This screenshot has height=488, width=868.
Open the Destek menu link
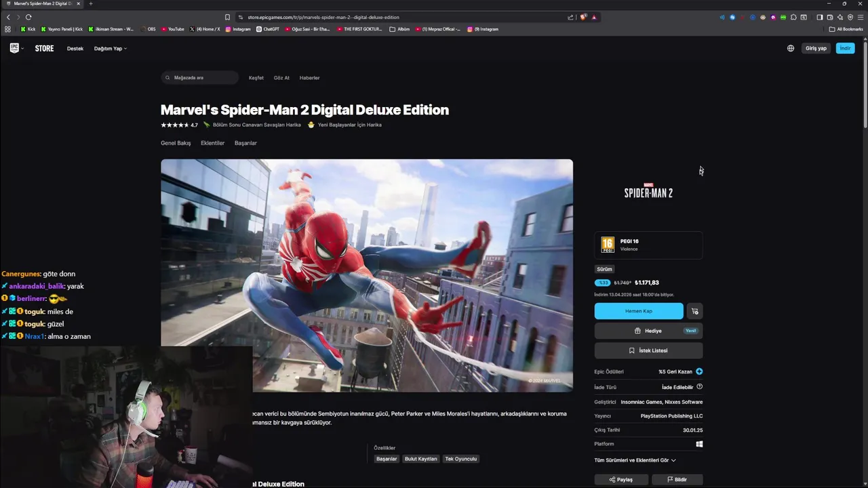tap(75, 49)
